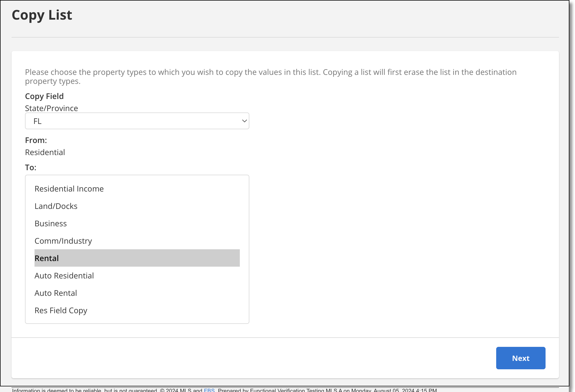Choose Business as destination property type
The image size is (575, 392).
pyautogui.click(x=137, y=223)
